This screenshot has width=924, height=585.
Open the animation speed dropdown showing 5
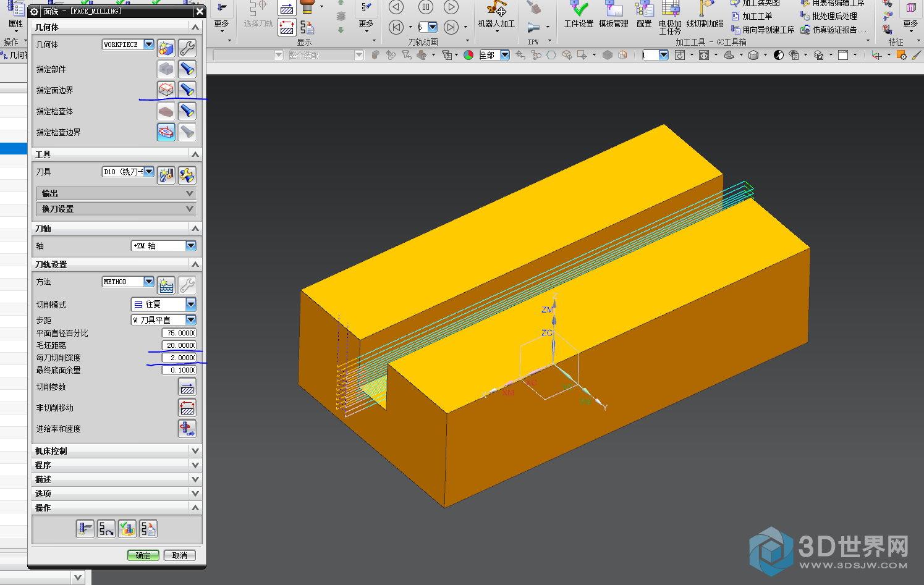pos(433,27)
